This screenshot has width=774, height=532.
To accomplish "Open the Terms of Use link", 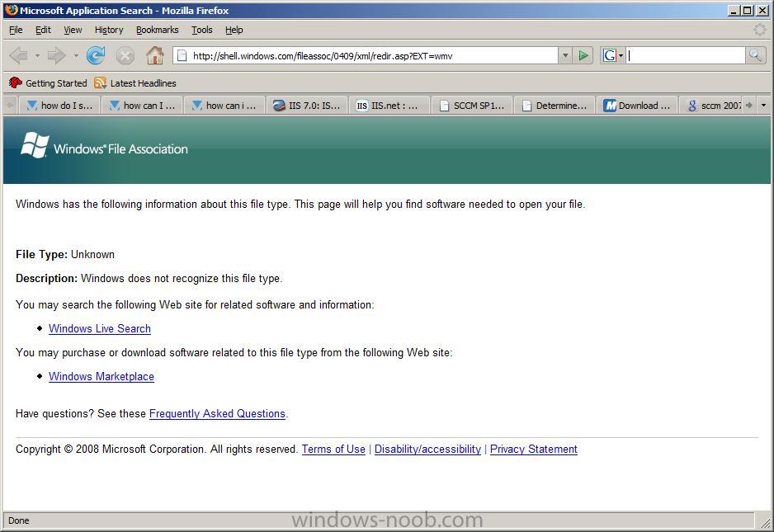I will (x=333, y=449).
